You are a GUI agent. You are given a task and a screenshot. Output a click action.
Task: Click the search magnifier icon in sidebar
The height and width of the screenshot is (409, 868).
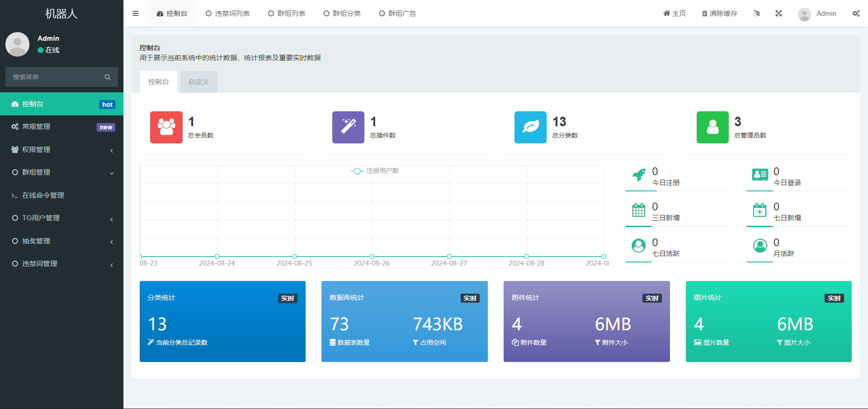click(108, 77)
